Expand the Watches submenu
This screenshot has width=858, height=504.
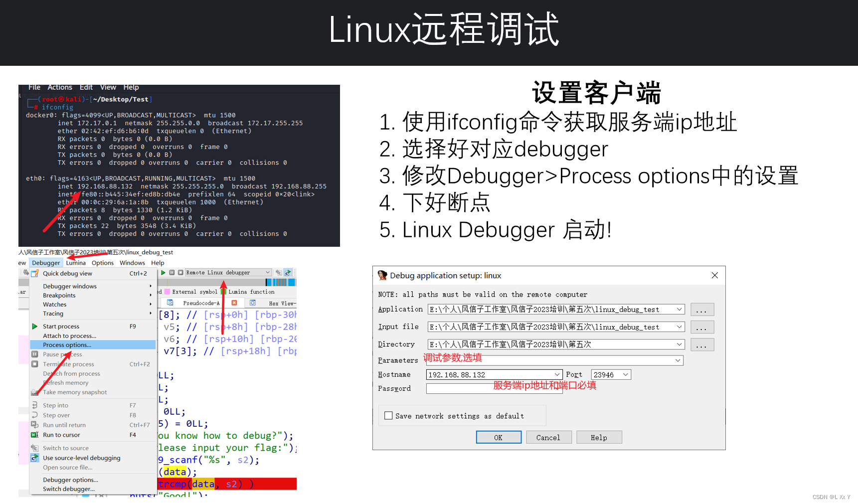click(93, 304)
